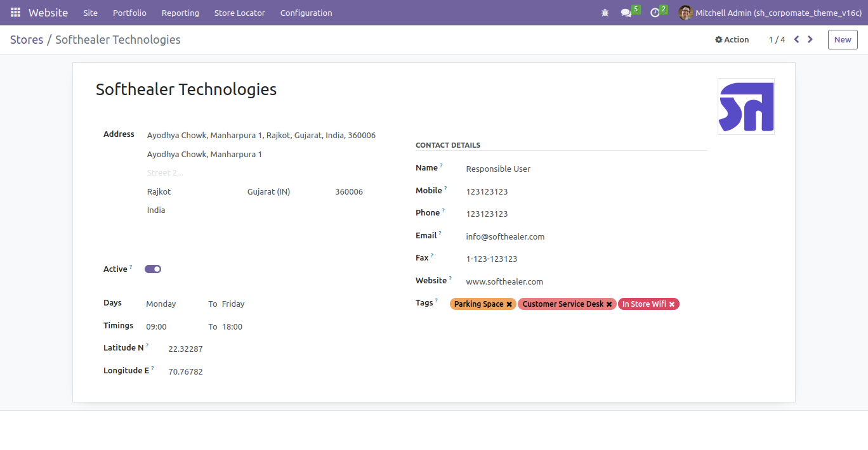This screenshot has width=868, height=450.
Task: Show help tooltip for Active field
Action: point(131,267)
